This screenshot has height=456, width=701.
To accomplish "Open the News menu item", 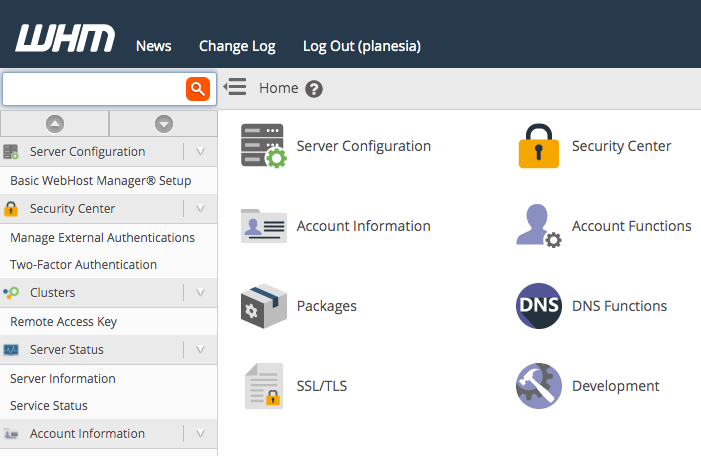I will tap(153, 46).
